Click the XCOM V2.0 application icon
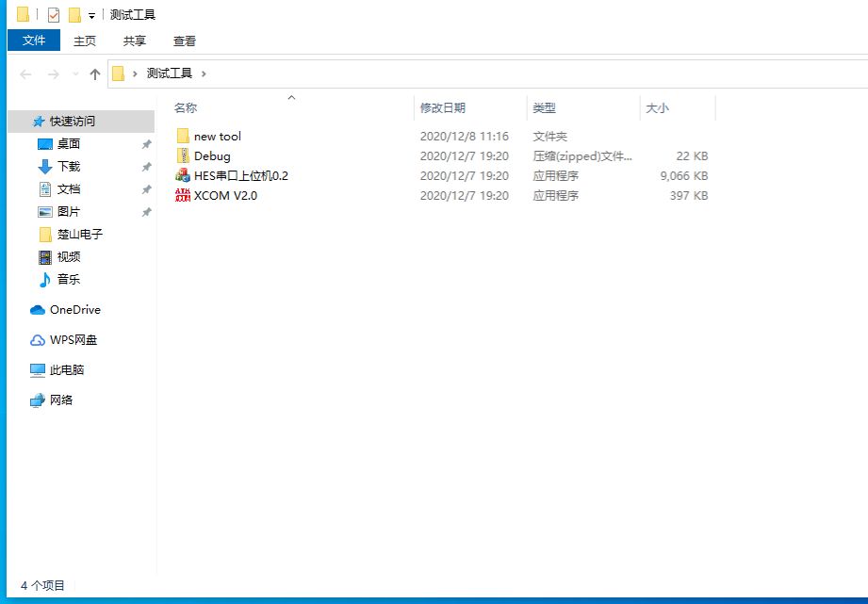The height and width of the screenshot is (604, 868). point(183,195)
